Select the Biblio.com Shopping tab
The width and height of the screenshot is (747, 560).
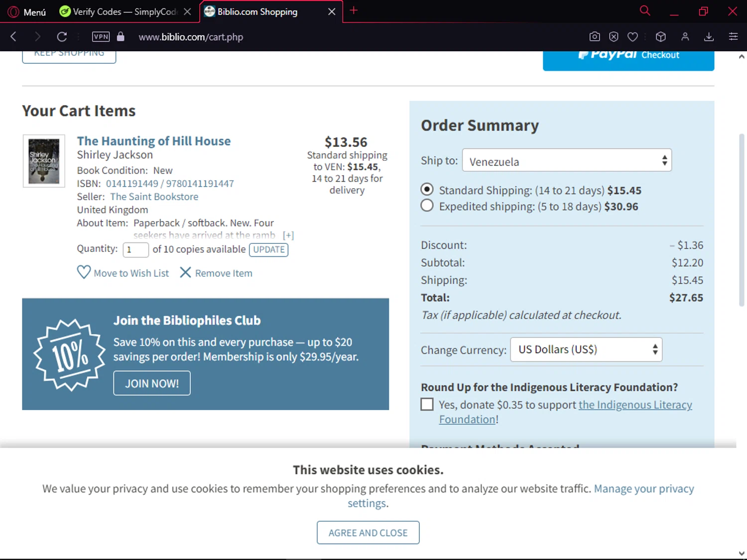point(257,11)
